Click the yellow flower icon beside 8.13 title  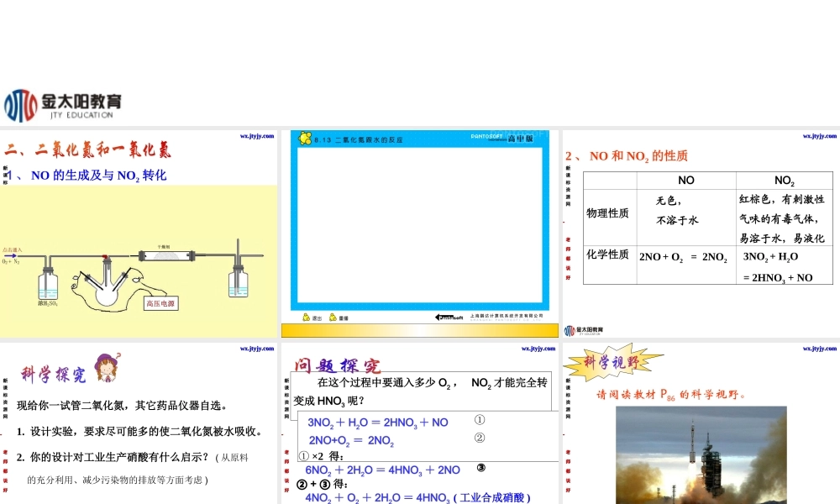click(x=306, y=139)
